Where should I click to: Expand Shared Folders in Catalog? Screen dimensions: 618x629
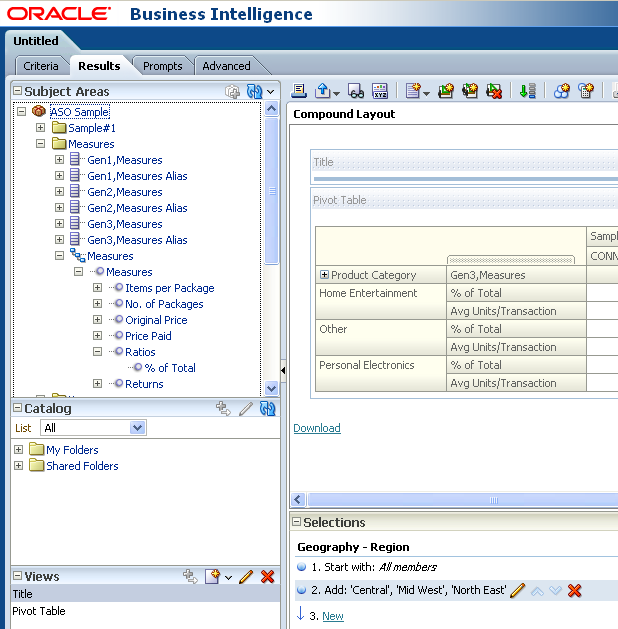point(18,465)
